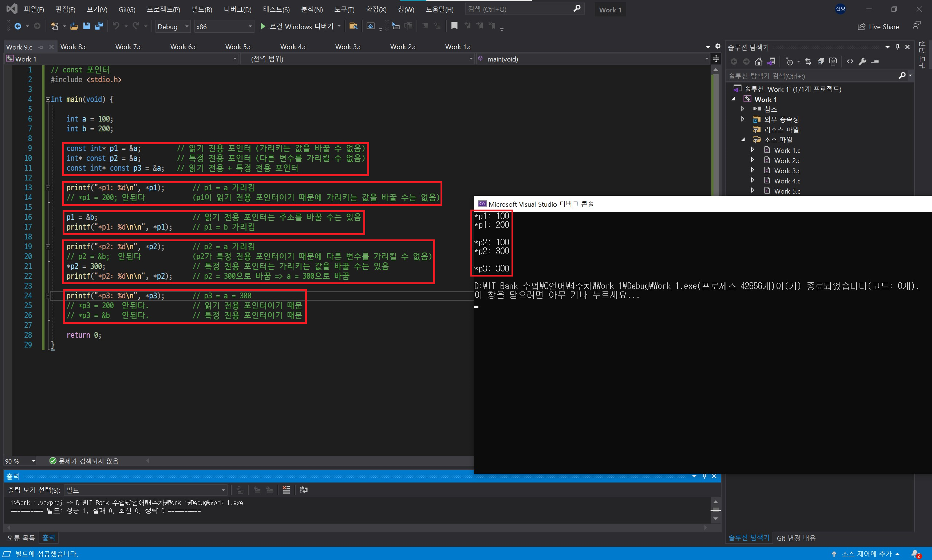
Task: Expand Work 3.c in Solution Explorer
Action: pyautogui.click(x=752, y=171)
